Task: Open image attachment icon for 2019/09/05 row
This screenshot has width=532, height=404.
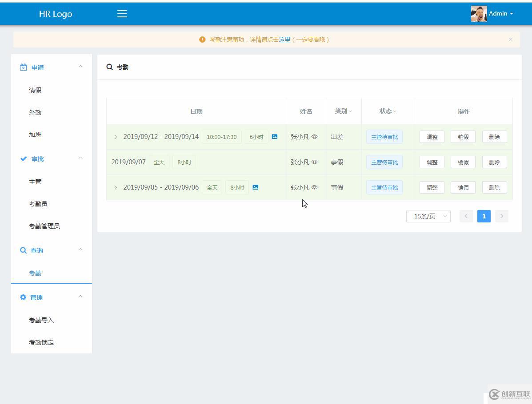Action: [x=256, y=187]
